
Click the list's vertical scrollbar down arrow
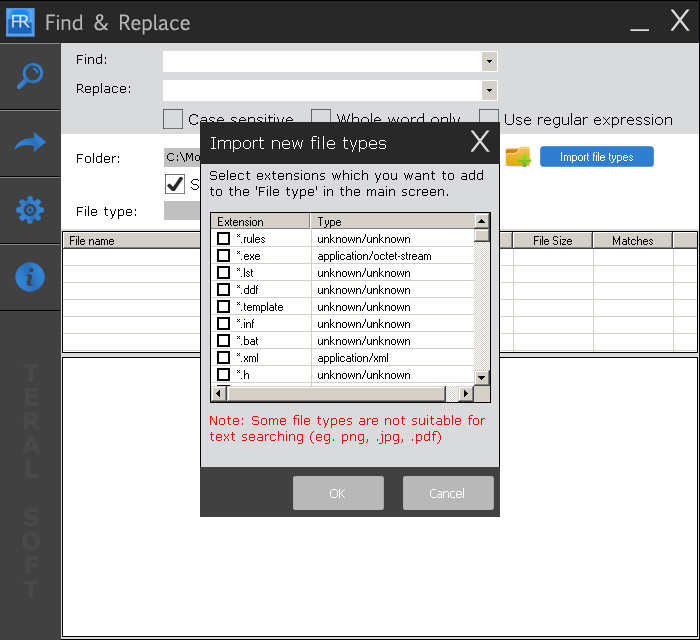pos(481,378)
